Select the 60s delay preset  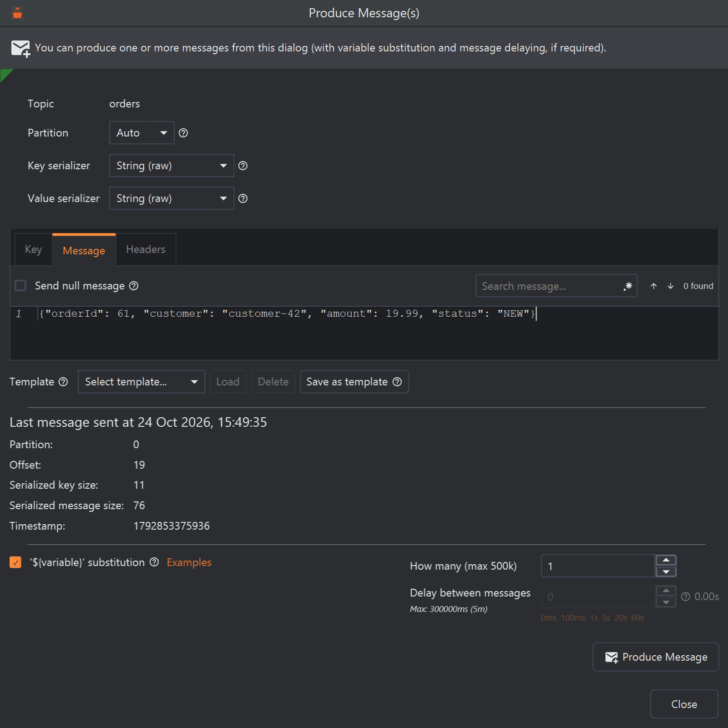637,618
